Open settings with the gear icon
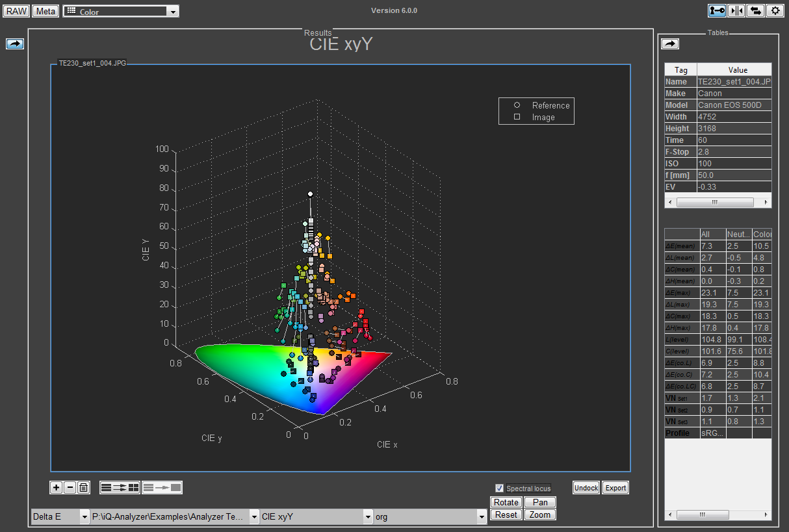This screenshot has height=532, width=789. pyautogui.click(x=775, y=10)
